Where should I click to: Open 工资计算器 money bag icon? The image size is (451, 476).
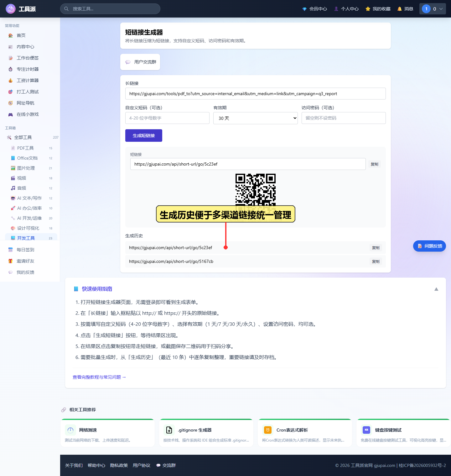[x=11, y=80]
